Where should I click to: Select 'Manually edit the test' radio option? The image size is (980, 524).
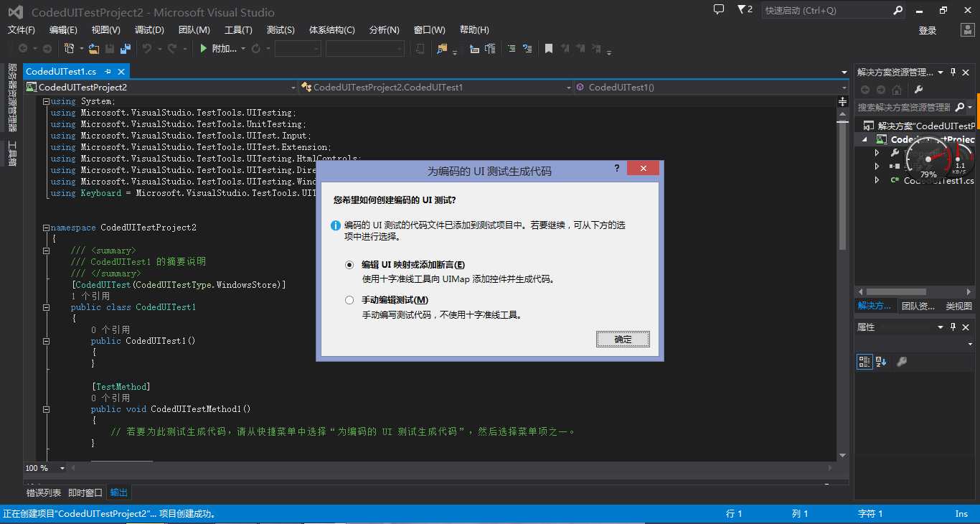(349, 300)
